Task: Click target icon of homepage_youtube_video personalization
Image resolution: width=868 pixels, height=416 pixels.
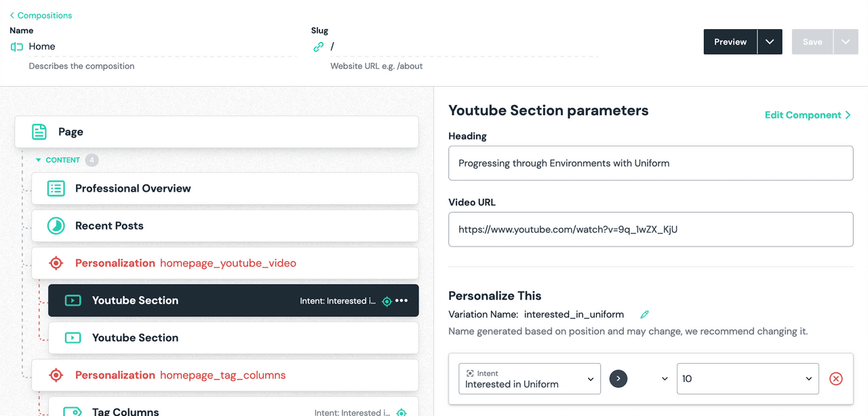Action: click(x=56, y=263)
